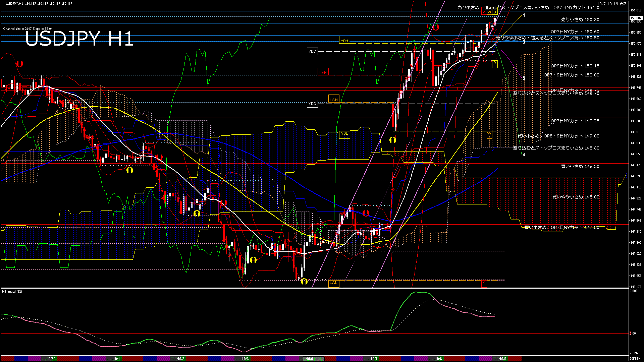Click the current price tag 150.887

[636, 18]
